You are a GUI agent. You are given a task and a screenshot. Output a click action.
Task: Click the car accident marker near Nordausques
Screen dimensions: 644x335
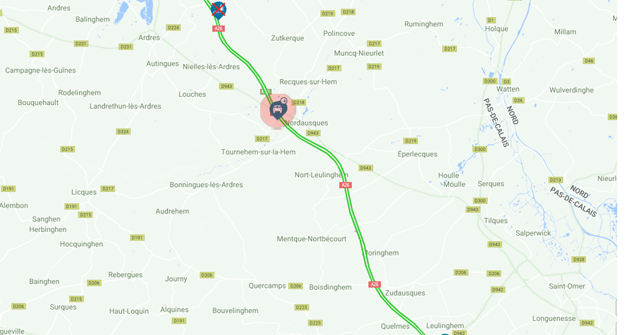(278, 111)
